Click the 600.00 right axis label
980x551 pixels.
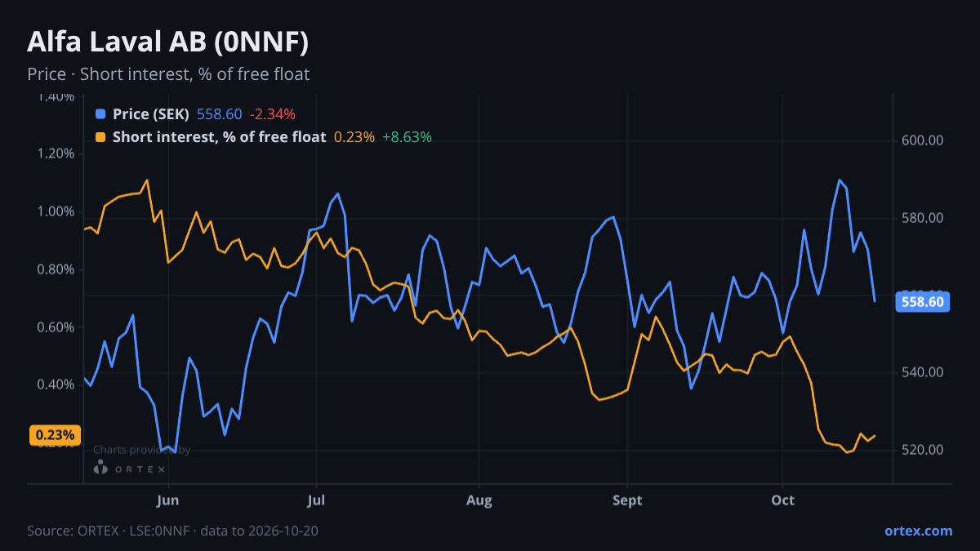click(x=923, y=140)
